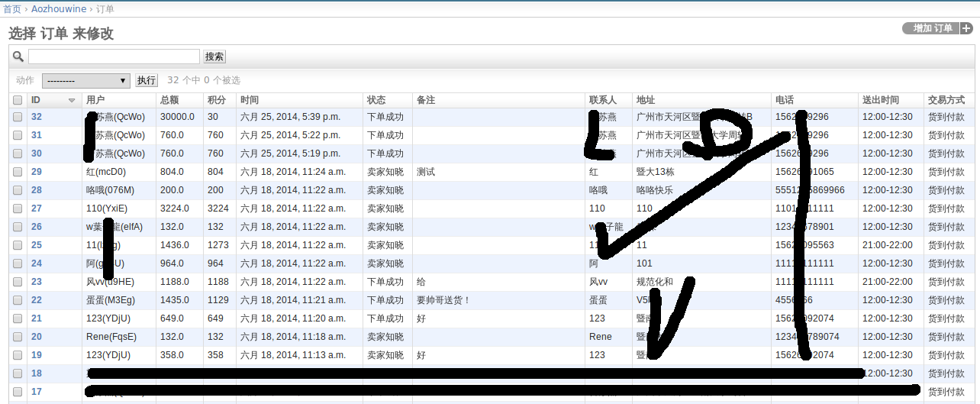Open order ID 18 link
This screenshot has height=404, width=980.
(37, 373)
